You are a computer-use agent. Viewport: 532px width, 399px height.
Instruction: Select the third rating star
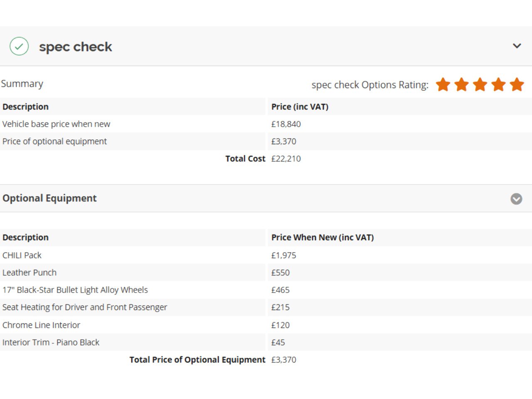[480, 84]
